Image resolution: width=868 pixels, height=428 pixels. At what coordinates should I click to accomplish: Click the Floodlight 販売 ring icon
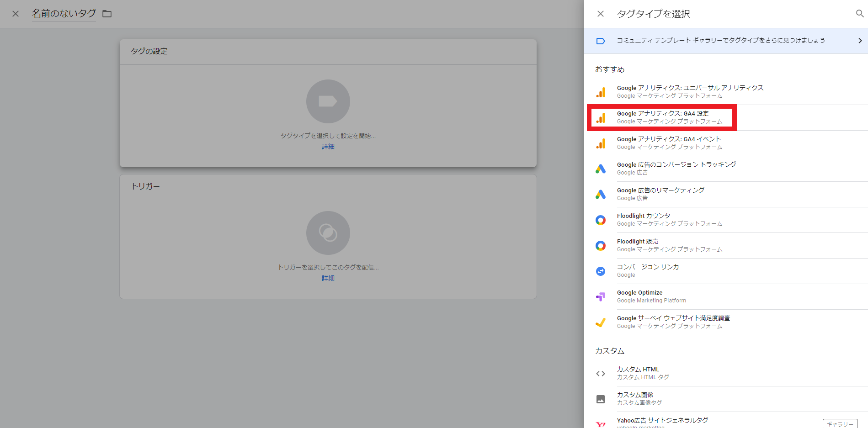tap(601, 246)
